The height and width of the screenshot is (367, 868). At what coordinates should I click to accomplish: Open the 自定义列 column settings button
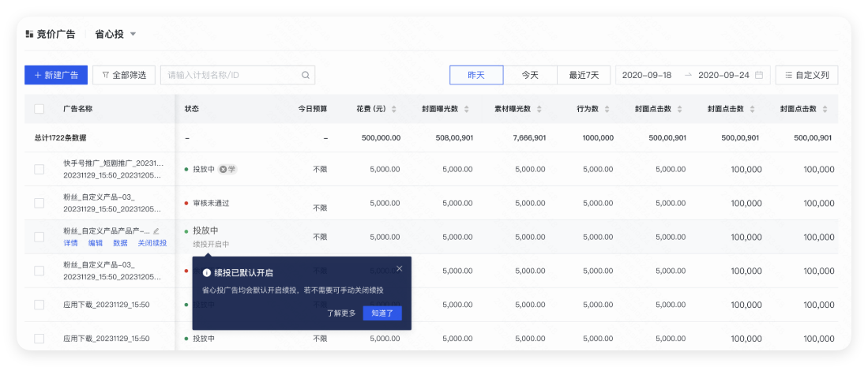(806, 75)
